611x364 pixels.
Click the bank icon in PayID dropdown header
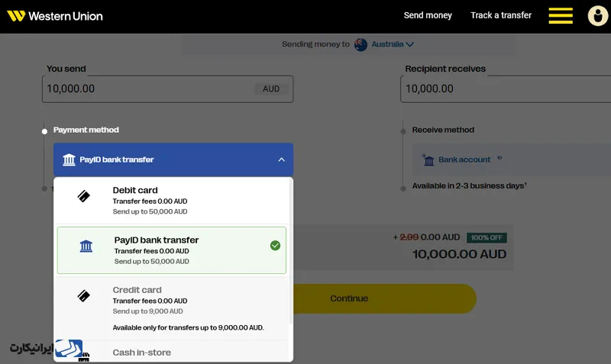coord(69,159)
